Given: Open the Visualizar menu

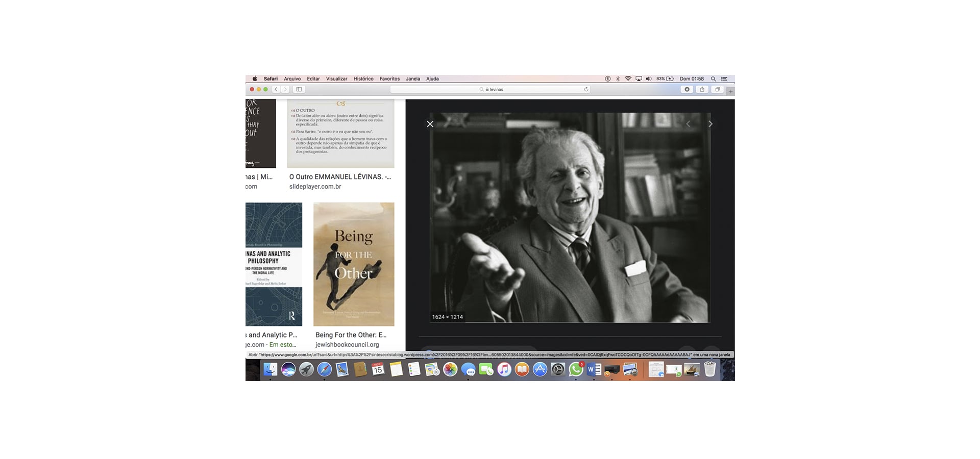Looking at the screenshot, I should click(336, 79).
